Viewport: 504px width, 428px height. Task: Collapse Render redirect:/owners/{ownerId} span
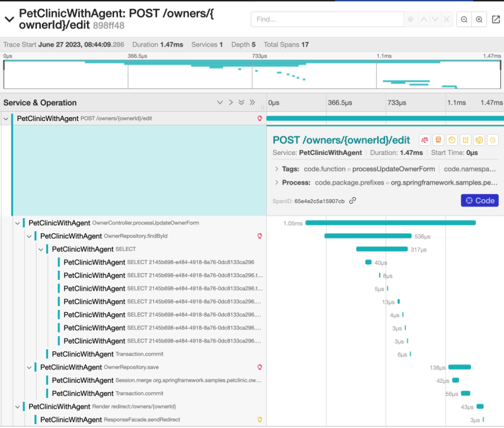click(17, 406)
